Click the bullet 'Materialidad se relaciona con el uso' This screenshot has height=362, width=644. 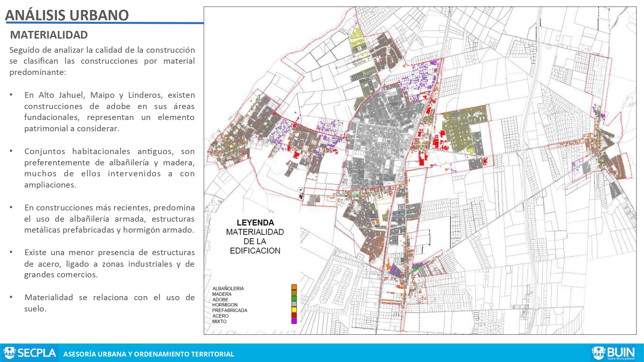pyautogui.click(x=109, y=303)
